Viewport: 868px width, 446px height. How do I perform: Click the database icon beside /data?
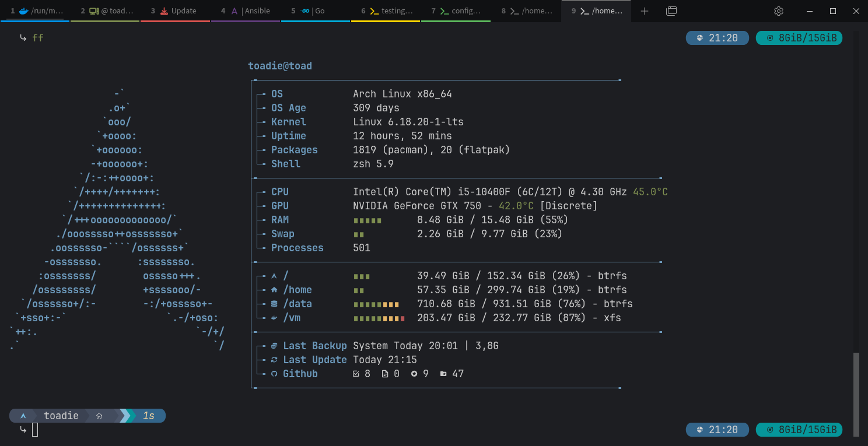[274, 304]
